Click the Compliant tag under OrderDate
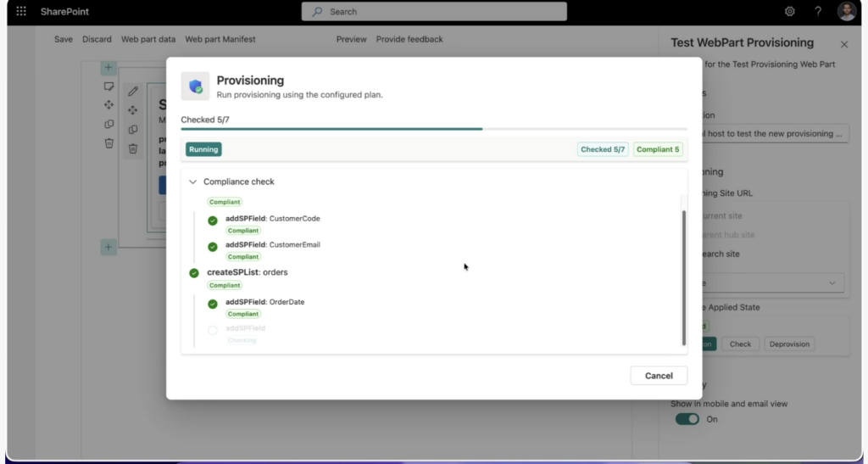The width and height of the screenshot is (868, 464). [x=243, y=314]
